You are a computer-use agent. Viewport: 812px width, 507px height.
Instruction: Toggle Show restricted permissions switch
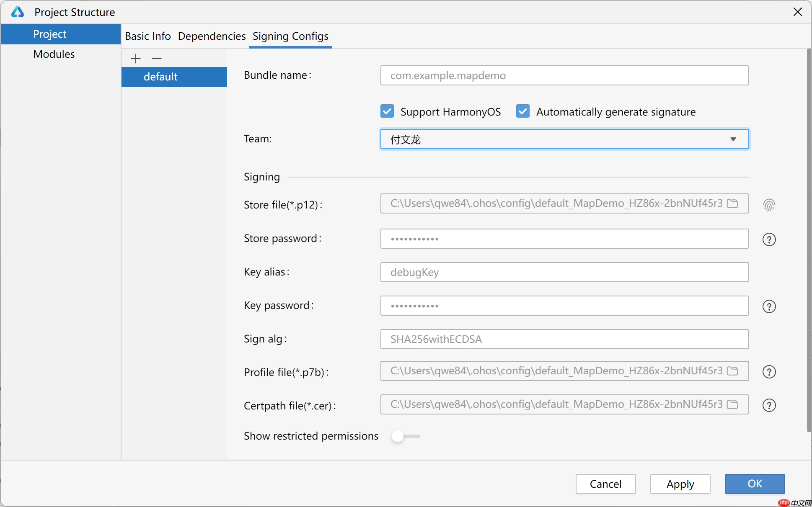pyautogui.click(x=405, y=436)
